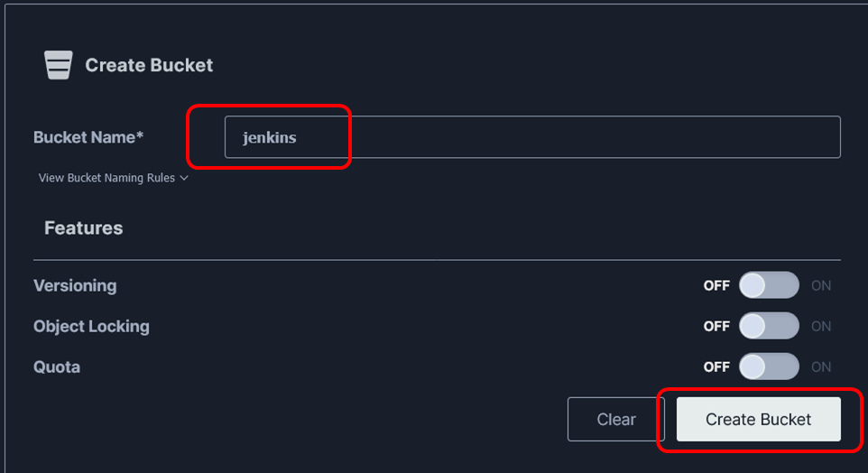Click the Versioning feature label
The image size is (868, 473).
pos(75,286)
